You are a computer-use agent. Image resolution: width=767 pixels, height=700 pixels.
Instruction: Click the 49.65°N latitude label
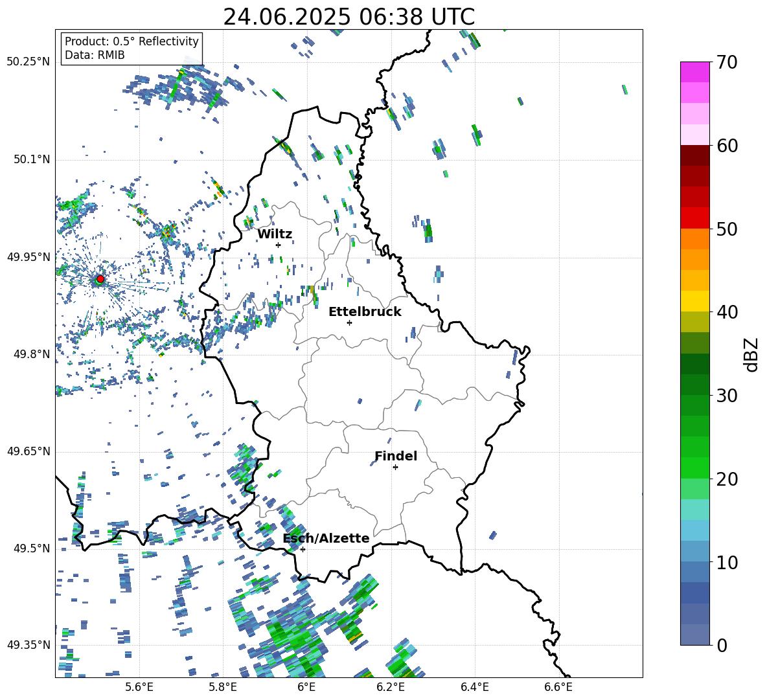(x=29, y=451)
